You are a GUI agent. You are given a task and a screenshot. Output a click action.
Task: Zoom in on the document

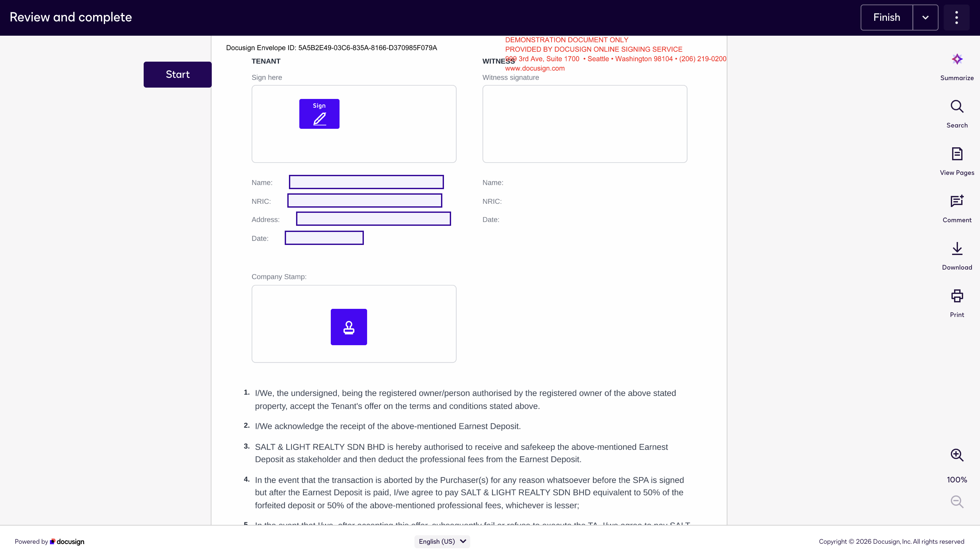coord(957,455)
